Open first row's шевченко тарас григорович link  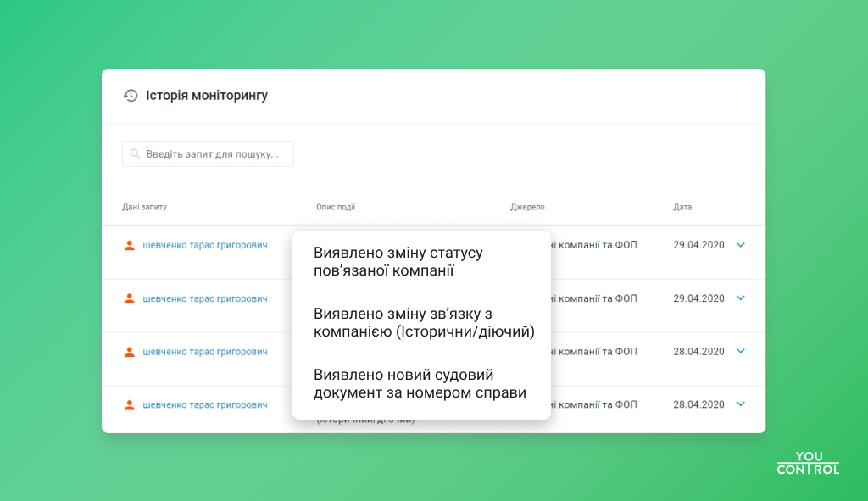click(x=204, y=245)
